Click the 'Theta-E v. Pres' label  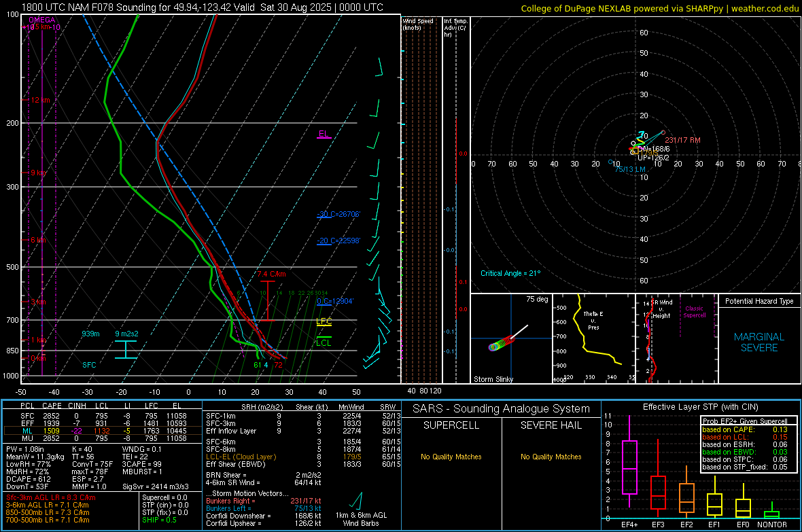593,320
